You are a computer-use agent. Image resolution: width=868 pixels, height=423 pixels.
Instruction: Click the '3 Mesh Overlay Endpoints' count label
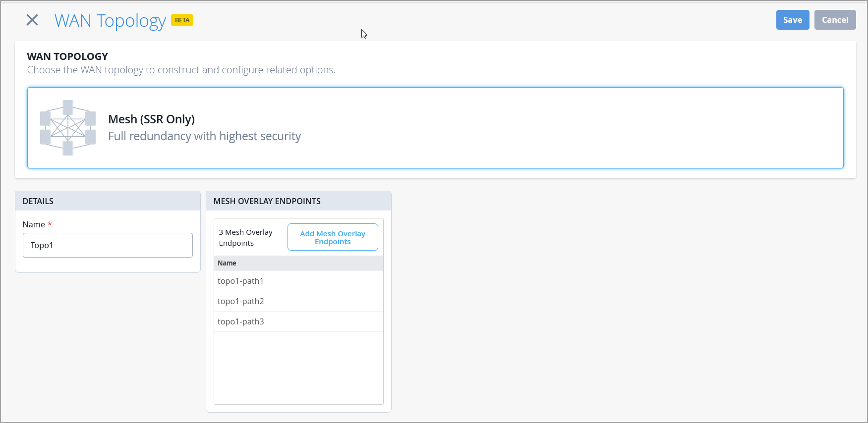pyautogui.click(x=246, y=238)
